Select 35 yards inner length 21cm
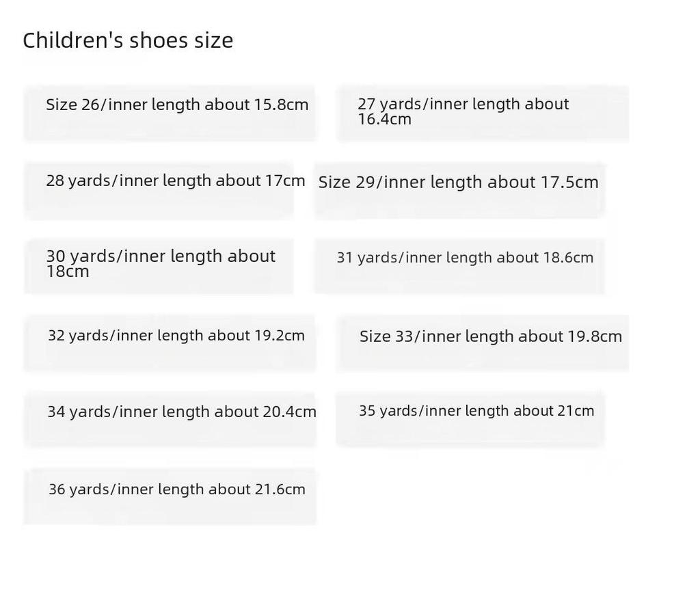 point(470,418)
